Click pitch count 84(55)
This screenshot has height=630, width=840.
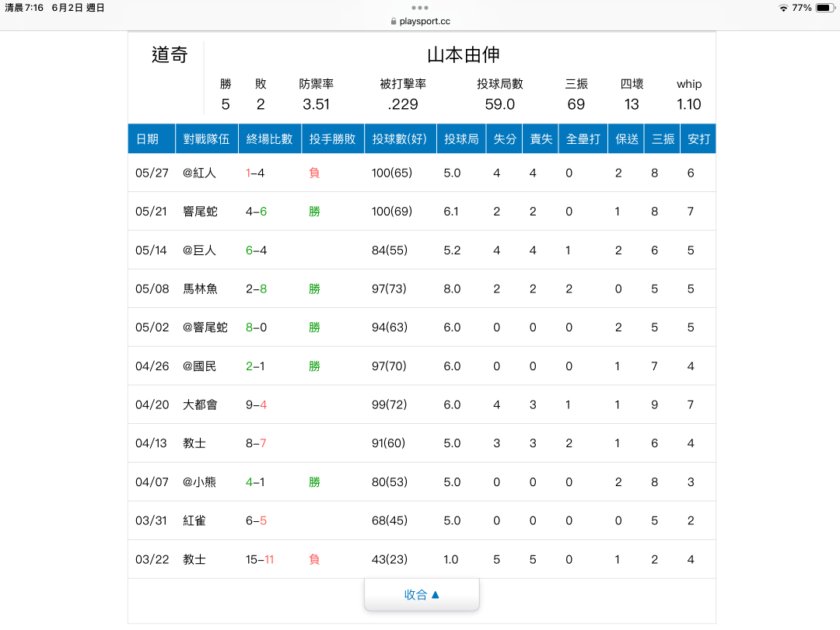390,250
